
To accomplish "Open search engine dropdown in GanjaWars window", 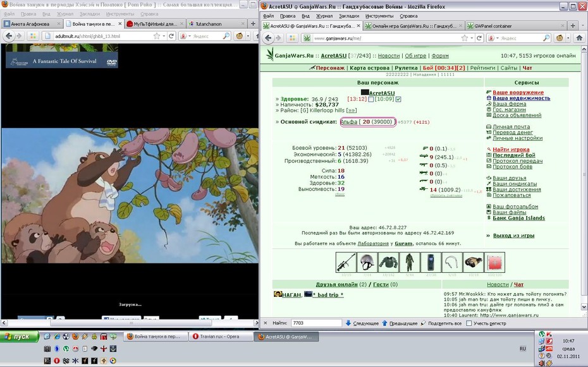I will pyautogui.click(x=497, y=38).
